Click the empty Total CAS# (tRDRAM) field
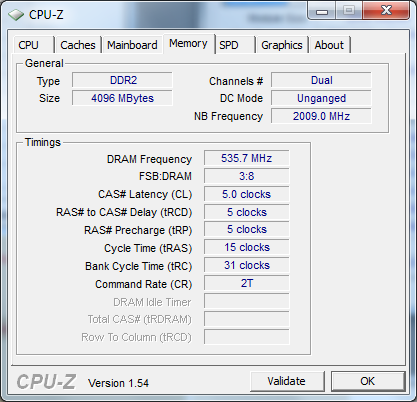The height and width of the screenshot is (402, 417). point(247,319)
